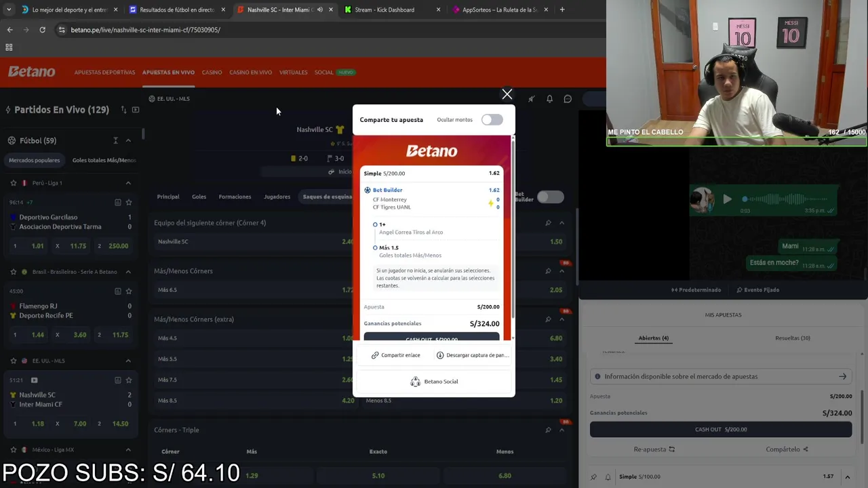Collapse the México - Liga MX section
Screen dimensions: 868x488
[x=128, y=449]
